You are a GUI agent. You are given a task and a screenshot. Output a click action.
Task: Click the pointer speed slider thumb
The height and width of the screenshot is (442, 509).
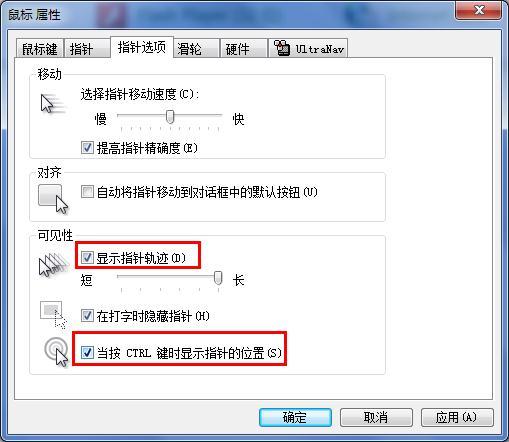(170, 117)
